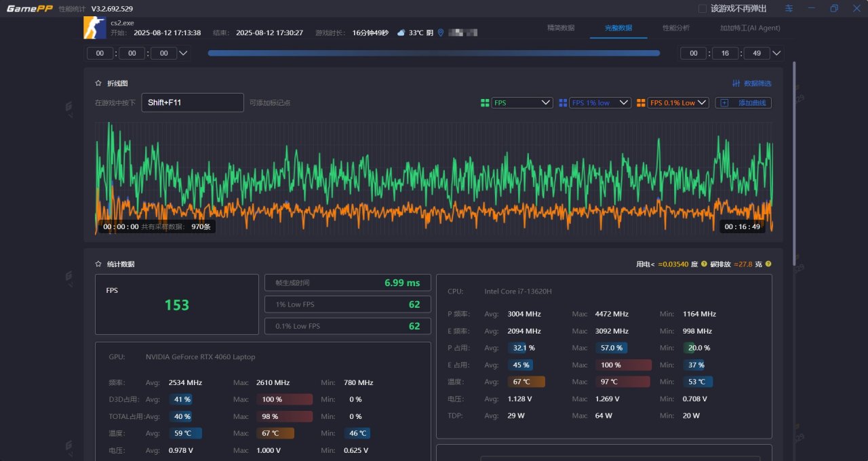This screenshot has height=461, width=868.
Task: Switch to the 精简数据 tab
Action: (561, 28)
